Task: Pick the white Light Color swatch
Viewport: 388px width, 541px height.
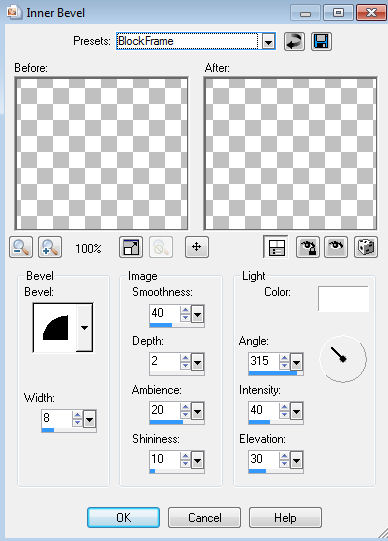Action: click(x=343, y=298)
